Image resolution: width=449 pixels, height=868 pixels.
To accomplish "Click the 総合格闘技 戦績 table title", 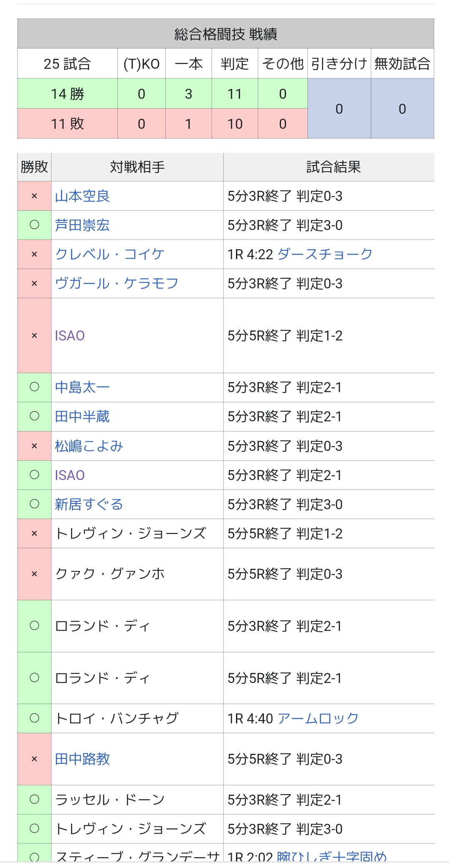I will point(226,34).
